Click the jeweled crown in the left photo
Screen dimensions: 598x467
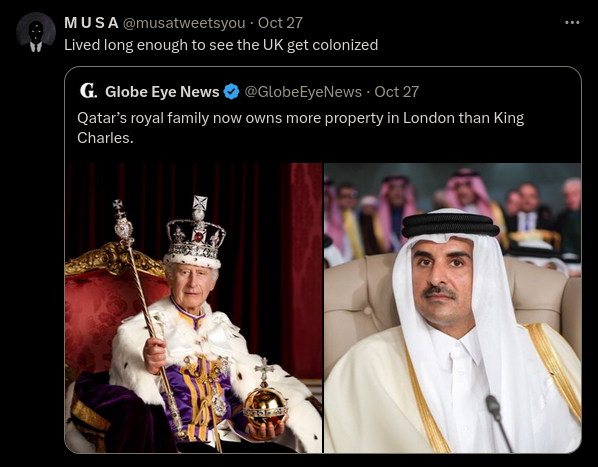195,234
